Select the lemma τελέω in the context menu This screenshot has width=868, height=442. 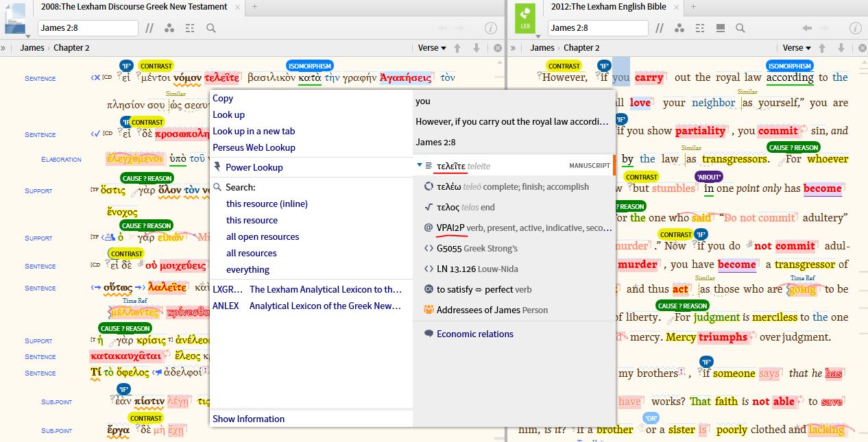[x=514, y=186]
